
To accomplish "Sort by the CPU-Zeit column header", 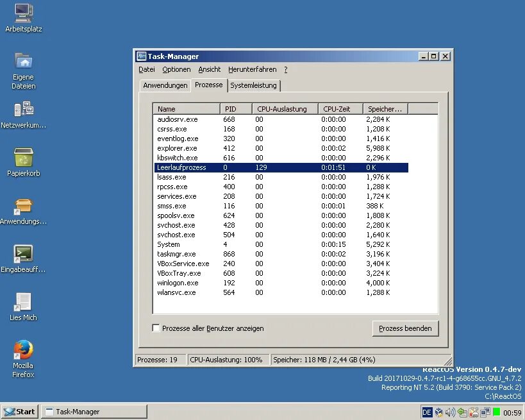I will click(x=340, y=109).
